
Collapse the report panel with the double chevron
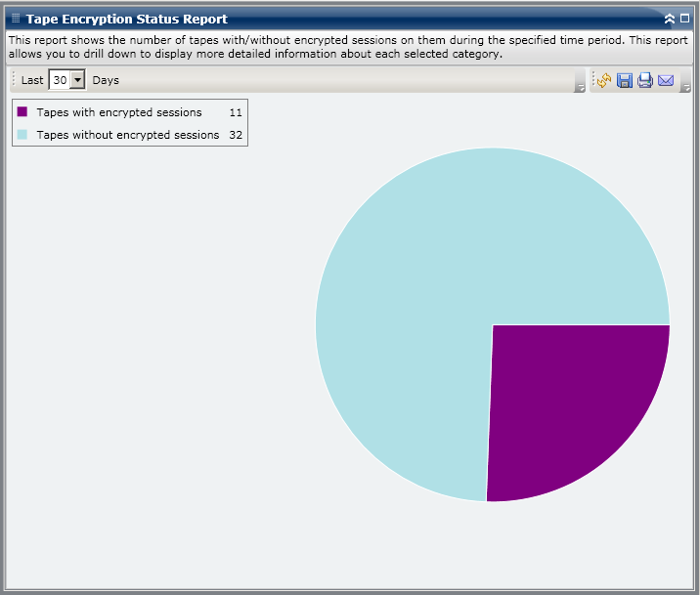(669, 19)
